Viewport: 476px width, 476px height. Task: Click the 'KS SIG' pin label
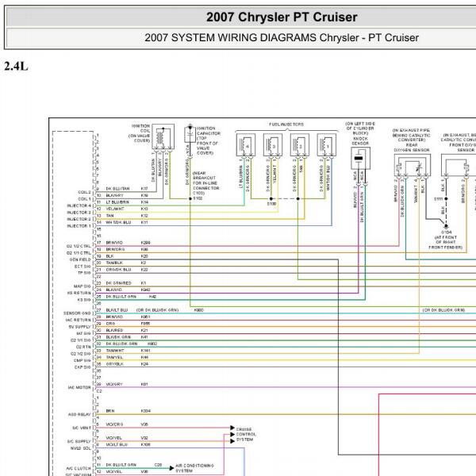coord(84,300)
